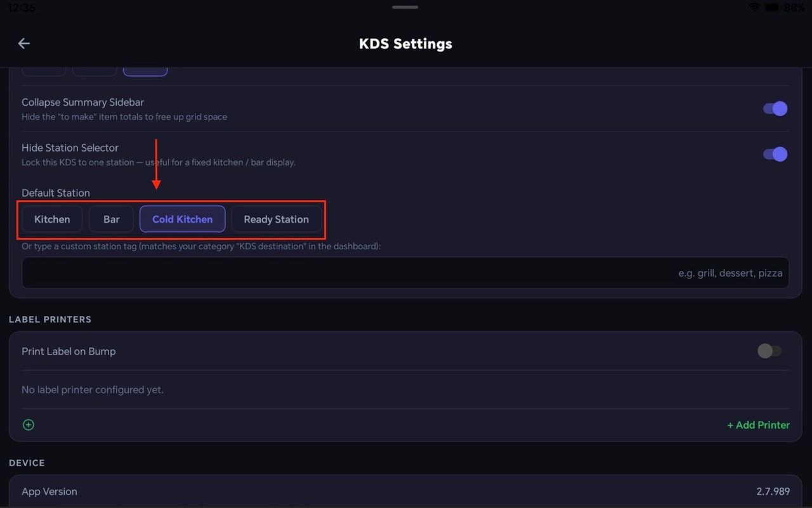This screenshot has width=812, height=508.
Task: Pick Ready Station as default station
Action: [276, 219]
